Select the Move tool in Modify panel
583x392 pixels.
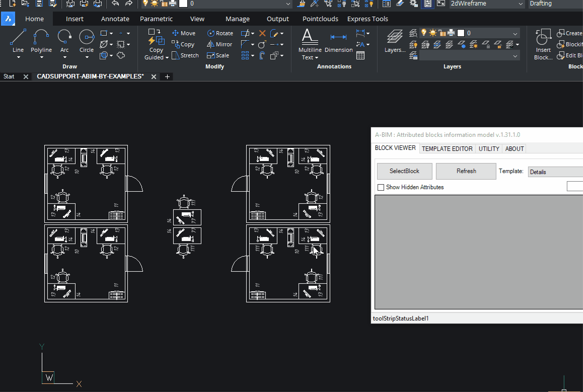[x=184, y=33]
